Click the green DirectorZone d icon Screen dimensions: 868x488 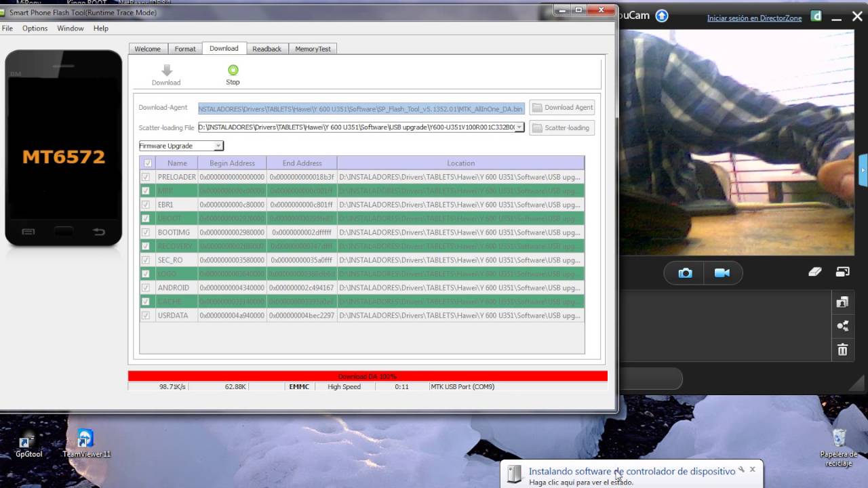[817, 16]
